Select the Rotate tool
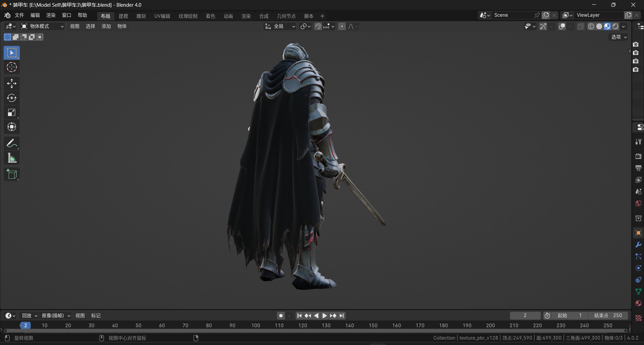Screen dimensions: 644x345 click(12, 98)
